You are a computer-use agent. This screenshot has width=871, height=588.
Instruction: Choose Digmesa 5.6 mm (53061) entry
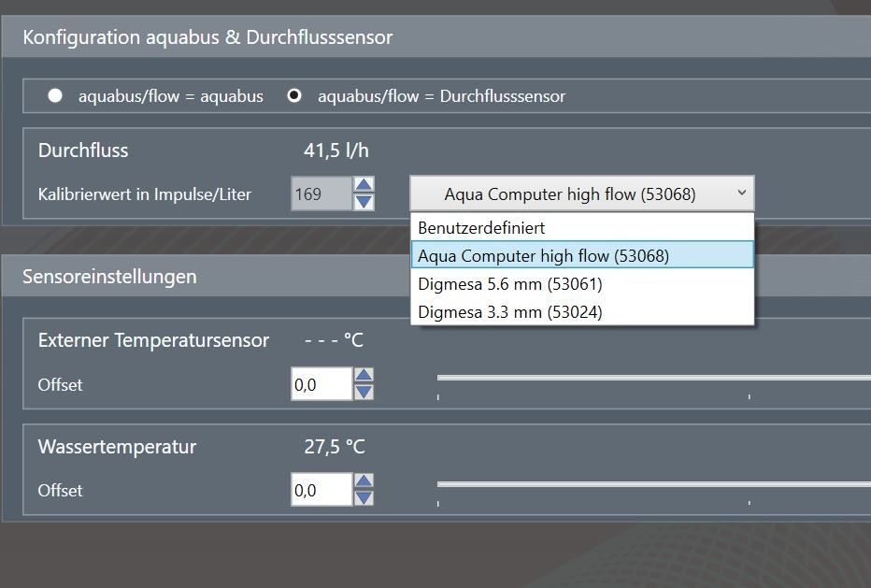(x=582, y=283)
